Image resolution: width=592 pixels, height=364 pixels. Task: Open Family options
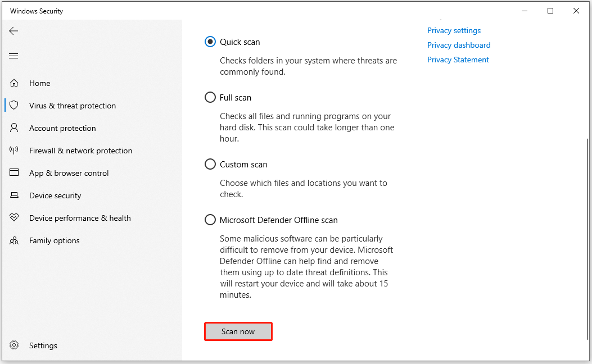(x=54, y=240)
